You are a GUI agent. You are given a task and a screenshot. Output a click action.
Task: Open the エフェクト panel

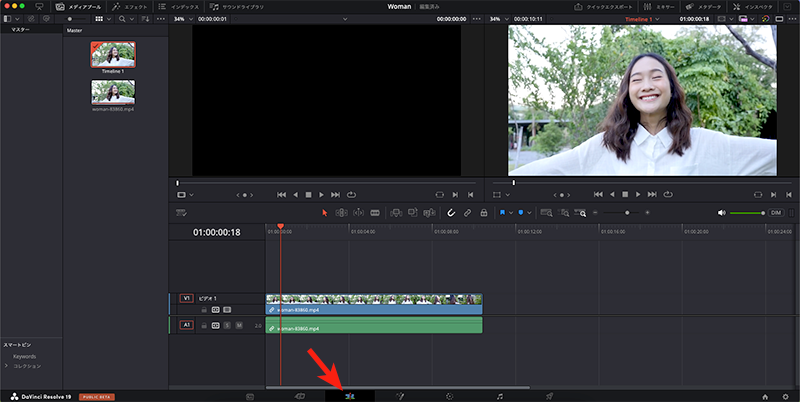click(130, 7)
